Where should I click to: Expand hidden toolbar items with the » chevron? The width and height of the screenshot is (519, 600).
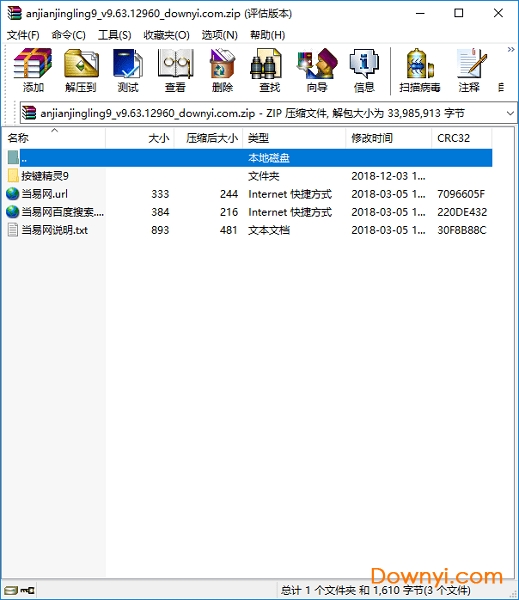coord(511,49)
